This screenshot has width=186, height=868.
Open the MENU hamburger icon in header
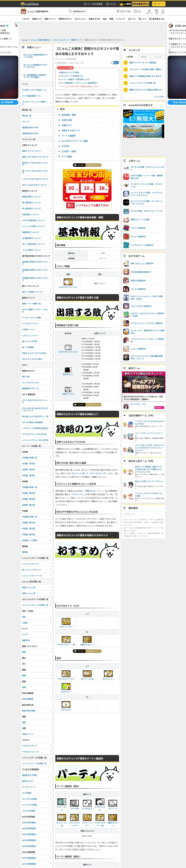point(163,11)
